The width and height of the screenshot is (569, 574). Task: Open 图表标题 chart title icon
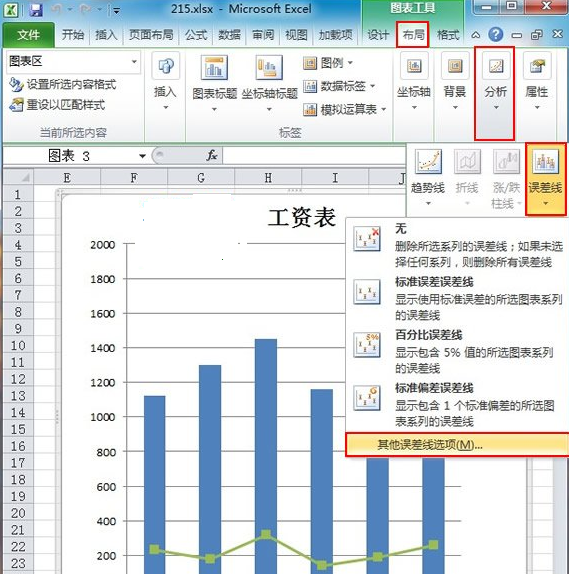[215, 67]
